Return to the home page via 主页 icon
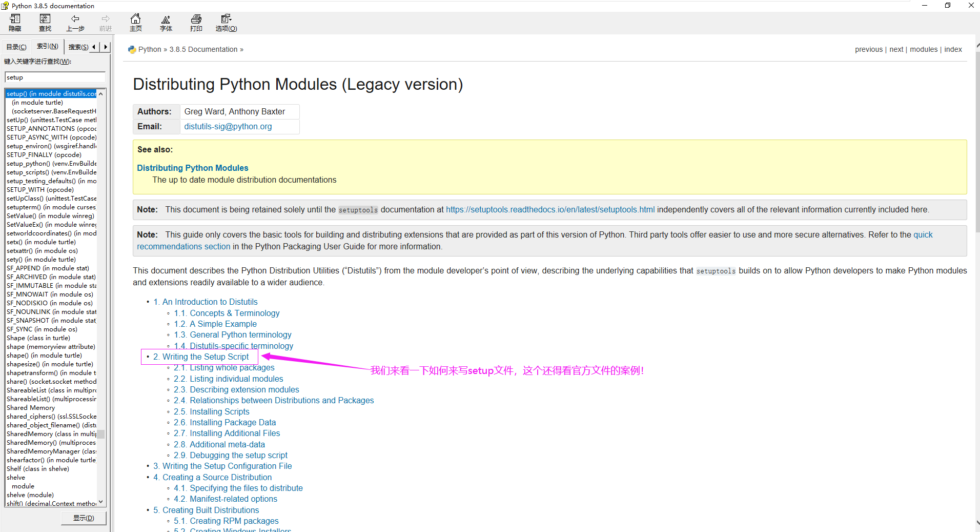Screen dimensions: 980x532 point(135,23)
